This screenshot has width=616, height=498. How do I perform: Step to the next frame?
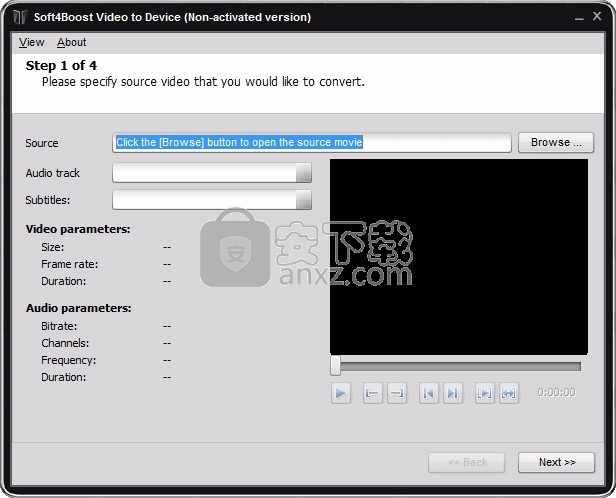point(453,393)
